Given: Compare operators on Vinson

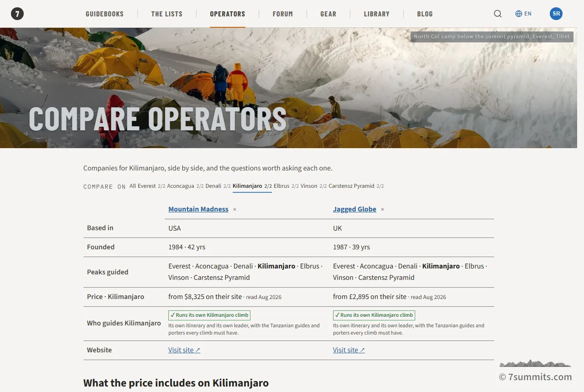Looking at the screenshot, I should point(313,186).
